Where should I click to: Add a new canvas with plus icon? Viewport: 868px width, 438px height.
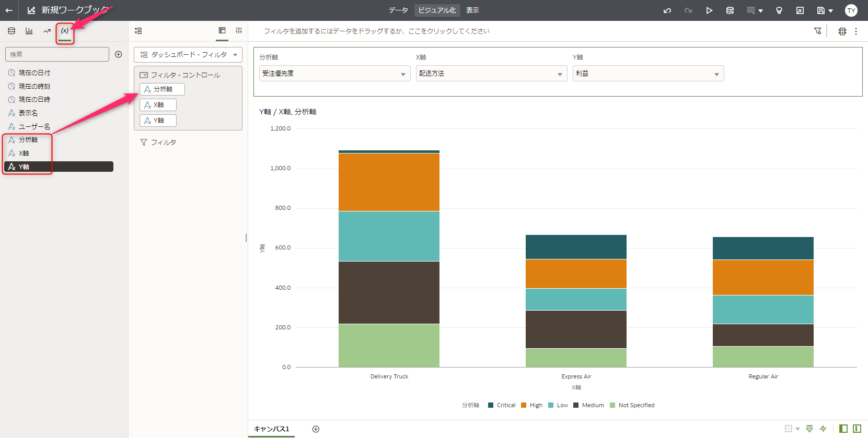click(316, 429)
